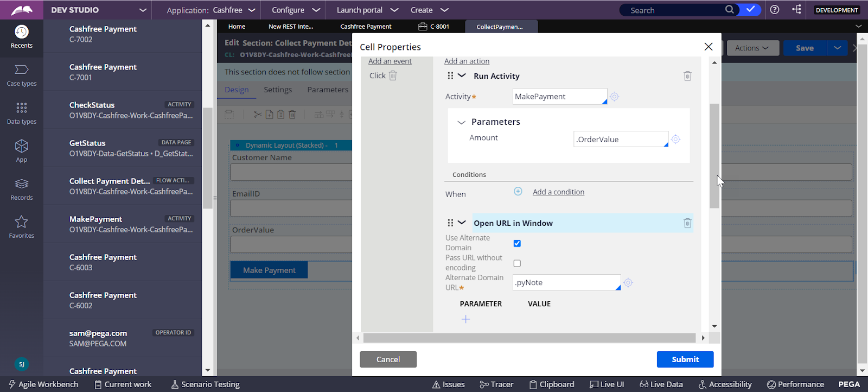Image resolution: width=868 pixels, height=392 pixels.
Task: Open the Launch portal menu
Action: 367,10
